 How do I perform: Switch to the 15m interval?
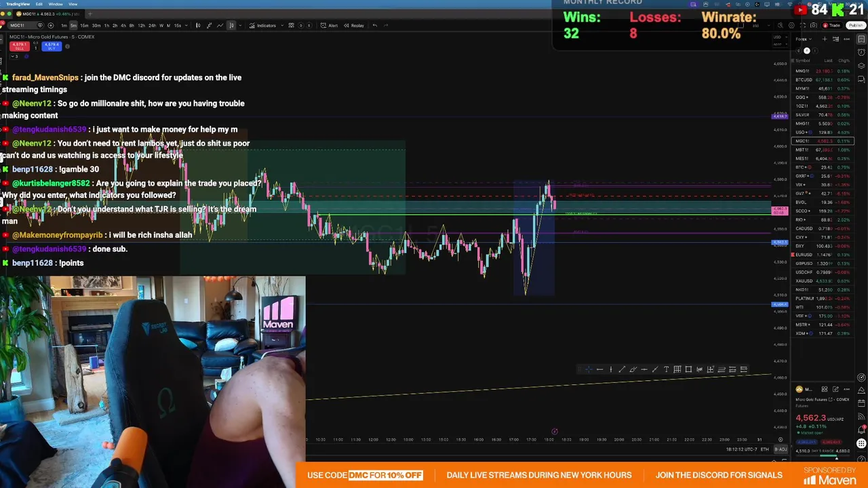tap(84, 26)
